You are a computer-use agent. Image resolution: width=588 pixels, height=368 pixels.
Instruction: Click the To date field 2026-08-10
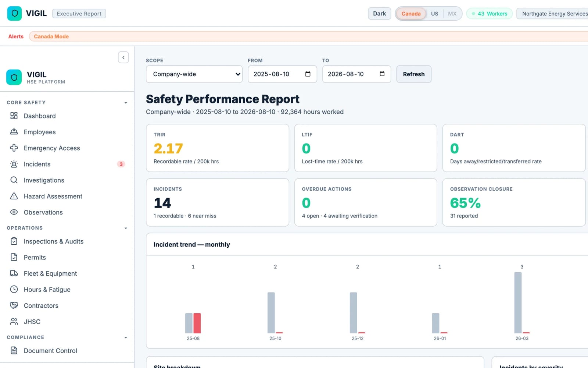(356, 74)
